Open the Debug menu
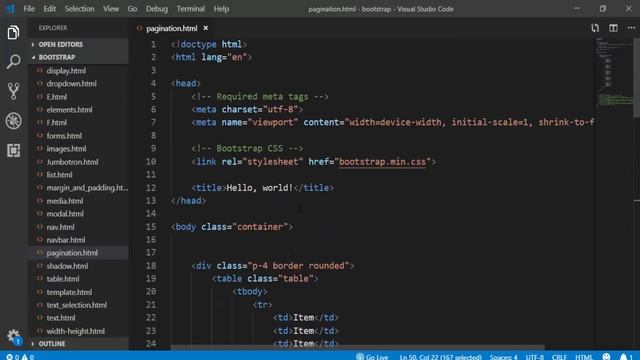The width and height of the screenshot is (640, 360). pos(157,9)
